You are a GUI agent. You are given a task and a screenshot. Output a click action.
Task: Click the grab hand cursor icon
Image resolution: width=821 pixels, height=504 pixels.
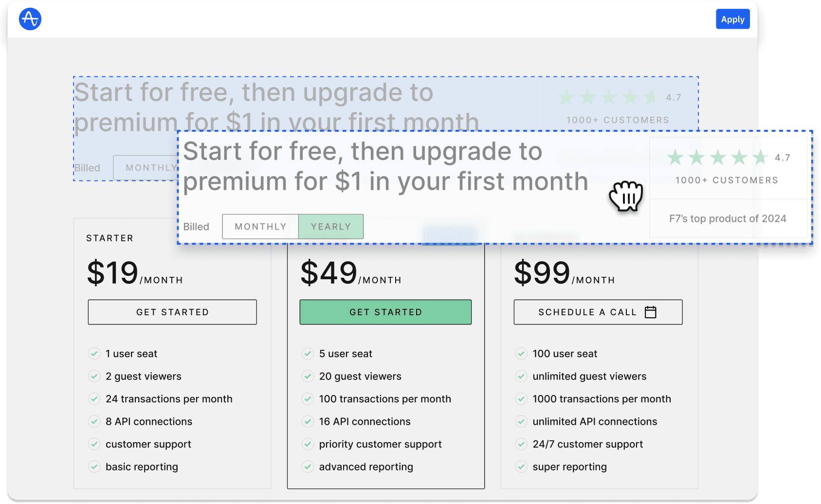tap(626, 196)
